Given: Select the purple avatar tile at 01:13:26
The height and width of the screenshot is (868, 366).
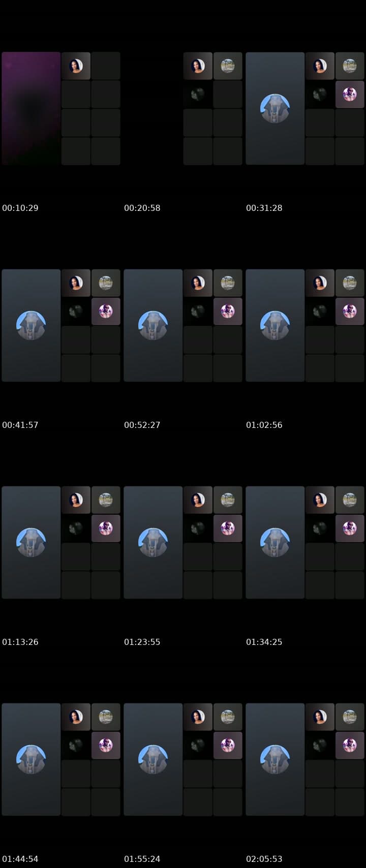Looking at the screenshot, I should point(106,529).
